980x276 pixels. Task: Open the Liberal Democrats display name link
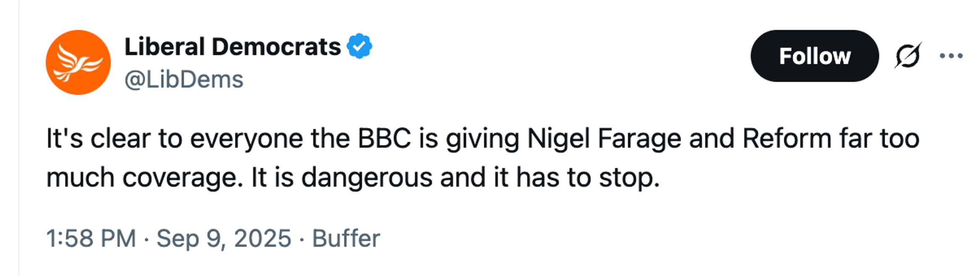233,47
